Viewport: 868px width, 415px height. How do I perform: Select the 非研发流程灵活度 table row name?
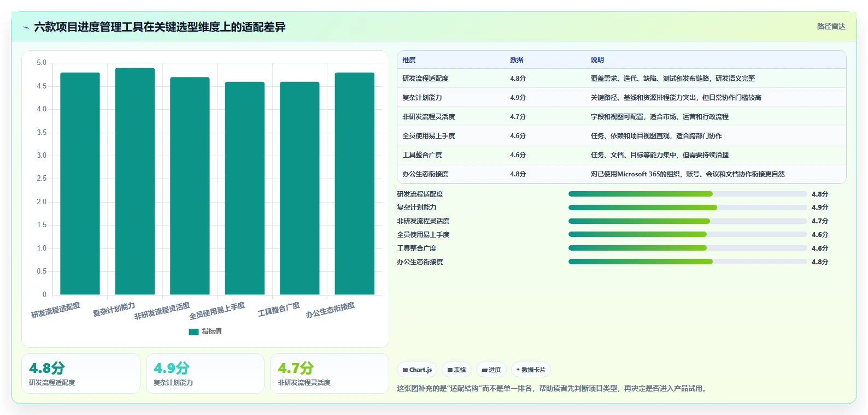pos(429,117)
